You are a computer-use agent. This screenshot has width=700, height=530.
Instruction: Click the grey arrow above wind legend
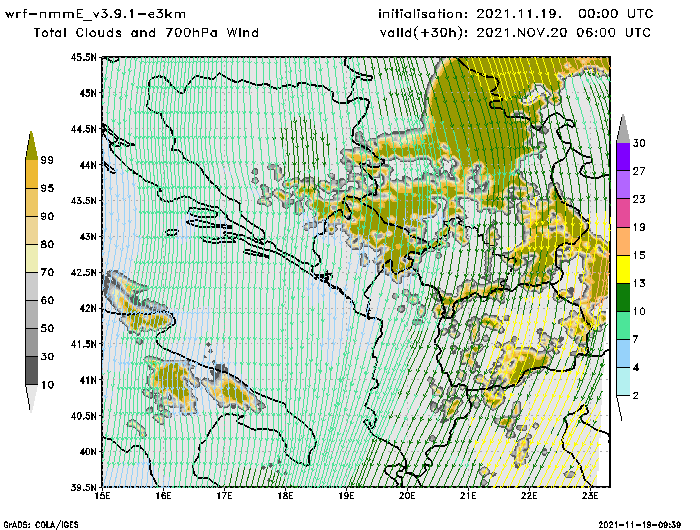coord(623,129)
